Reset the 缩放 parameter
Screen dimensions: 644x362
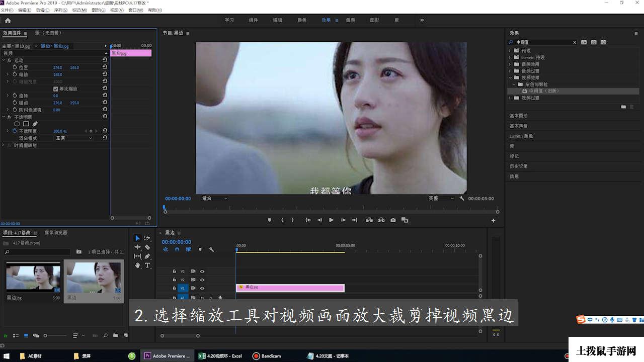(x=105, y=74)
